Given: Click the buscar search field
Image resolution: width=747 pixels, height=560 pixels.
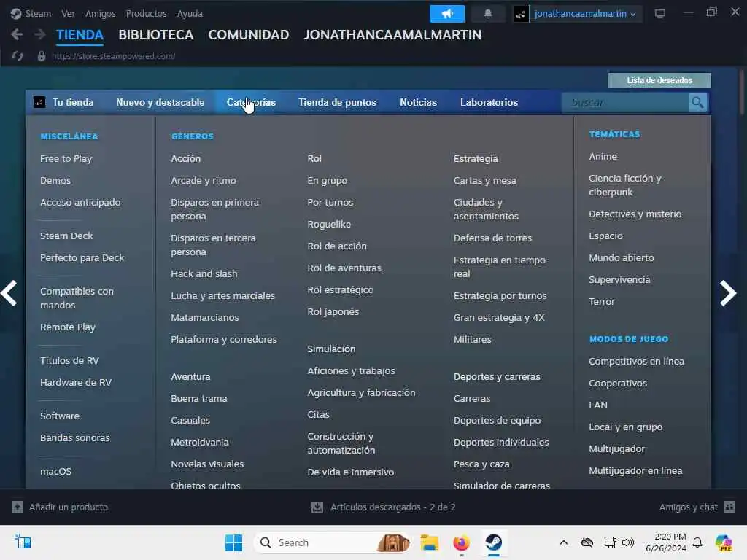Looking at the screenshot, I should tap(625, 102).
